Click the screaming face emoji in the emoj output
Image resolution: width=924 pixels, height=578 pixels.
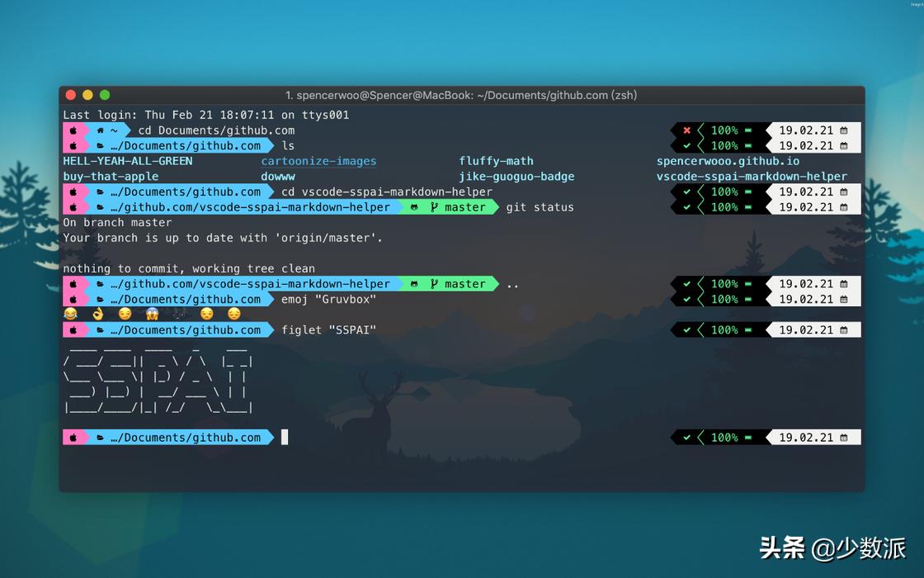point(152,314)
